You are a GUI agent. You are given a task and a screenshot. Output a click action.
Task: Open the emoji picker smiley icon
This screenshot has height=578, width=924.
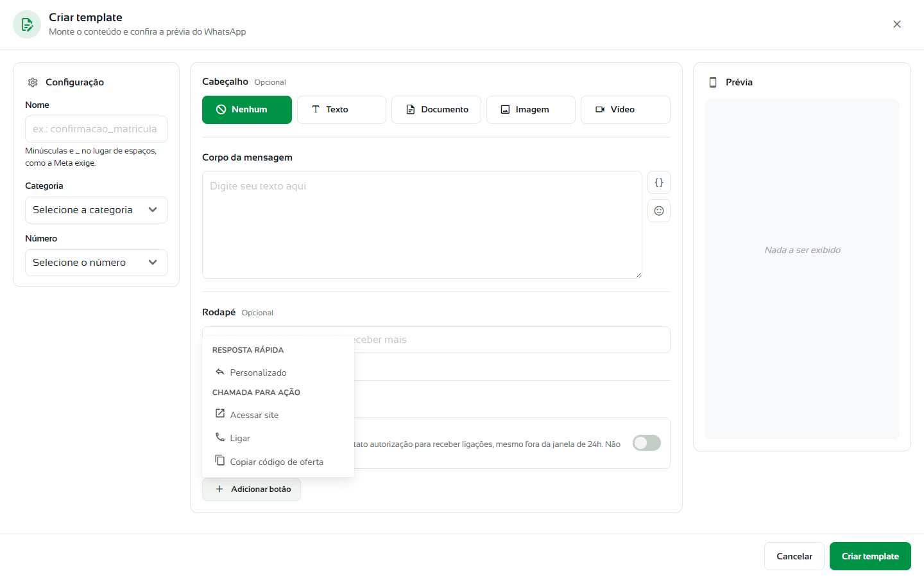tap(659, 211)
